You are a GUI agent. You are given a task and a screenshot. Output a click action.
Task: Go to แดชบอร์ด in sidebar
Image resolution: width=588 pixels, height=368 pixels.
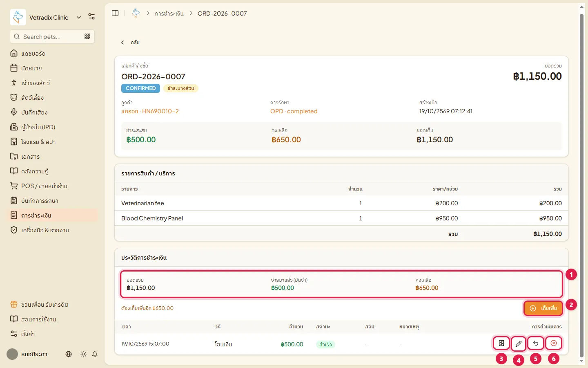[x=52, y=54]
